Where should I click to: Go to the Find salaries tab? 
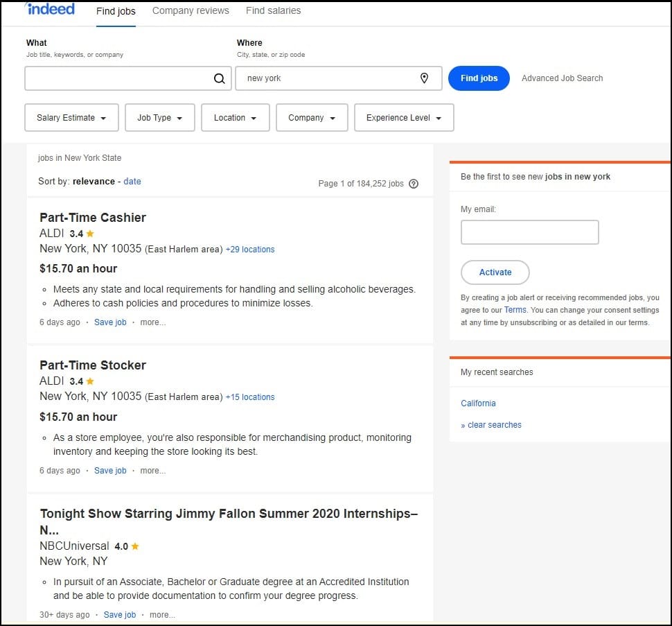(274, 10)
